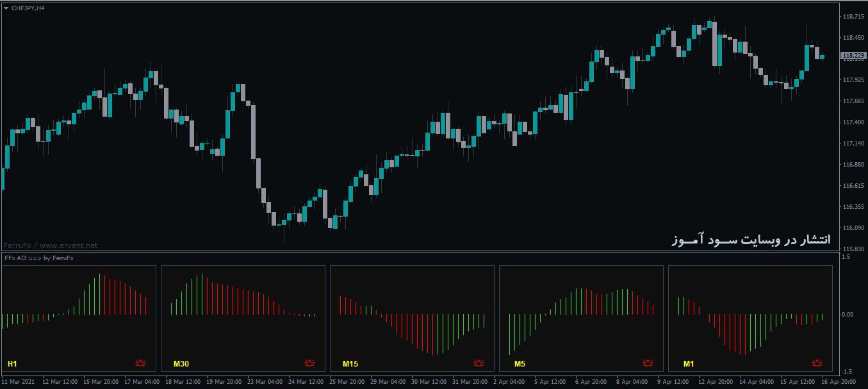Expand the CHFJPY,H4 symbol dropdown triangle
Screen dimensions: 868x389
tap(7, 8)
